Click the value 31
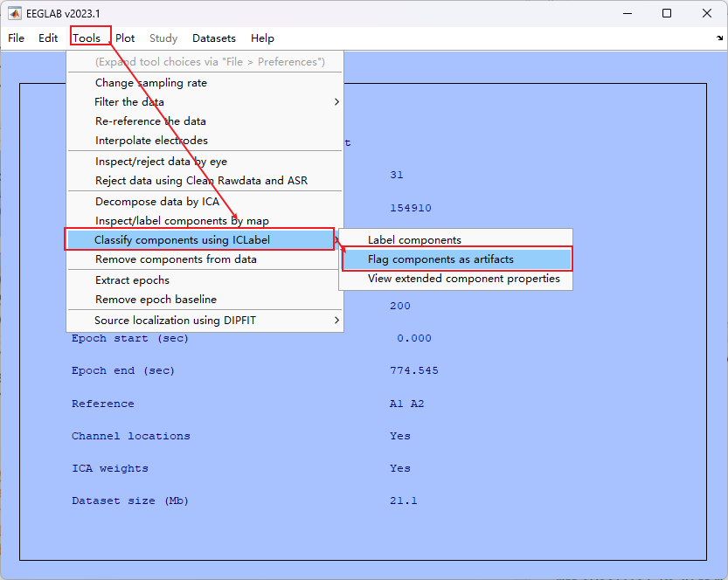This screenshot has height=580, width=728. click(397, 175)
